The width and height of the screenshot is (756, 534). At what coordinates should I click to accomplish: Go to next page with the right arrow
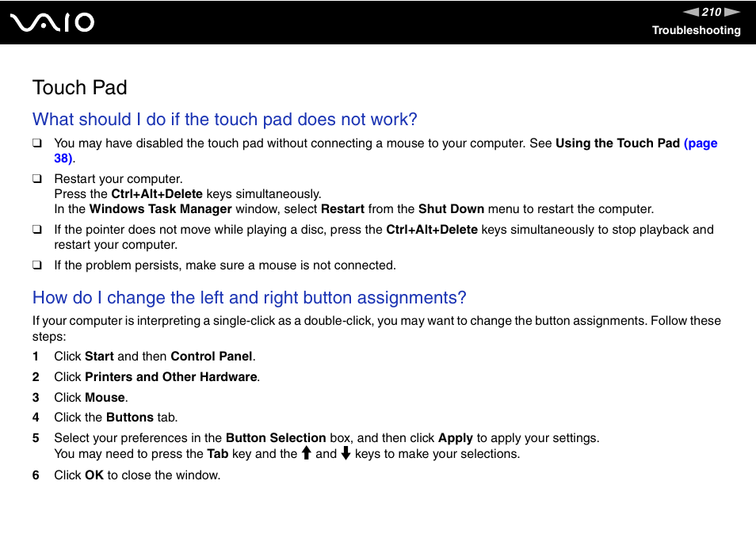(x=732, y=12)
